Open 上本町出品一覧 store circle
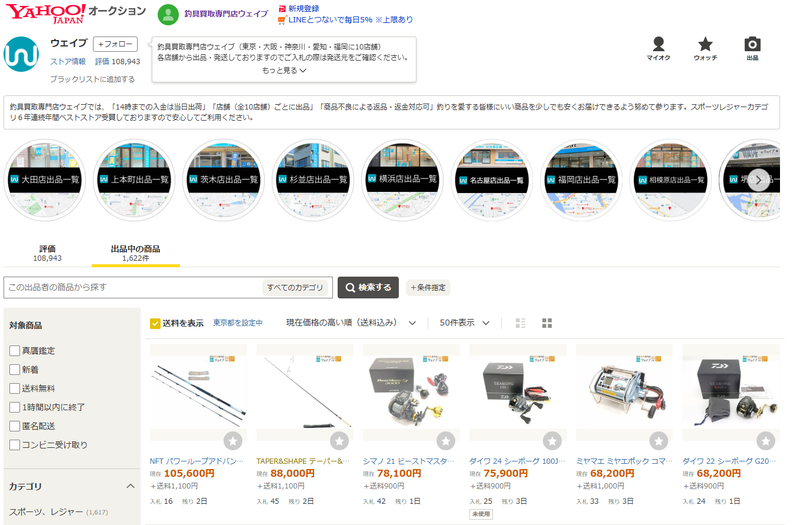Screen dimensions: 800x525 134,180
